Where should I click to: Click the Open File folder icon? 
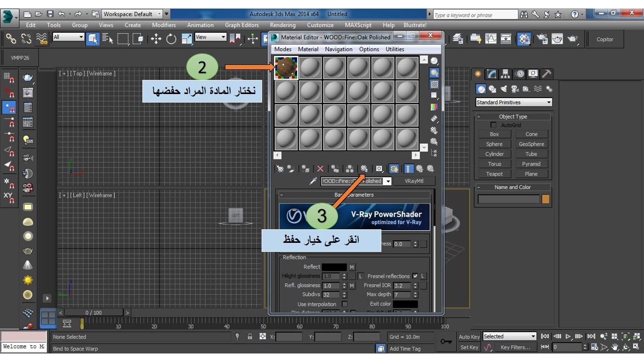(39, 14)
